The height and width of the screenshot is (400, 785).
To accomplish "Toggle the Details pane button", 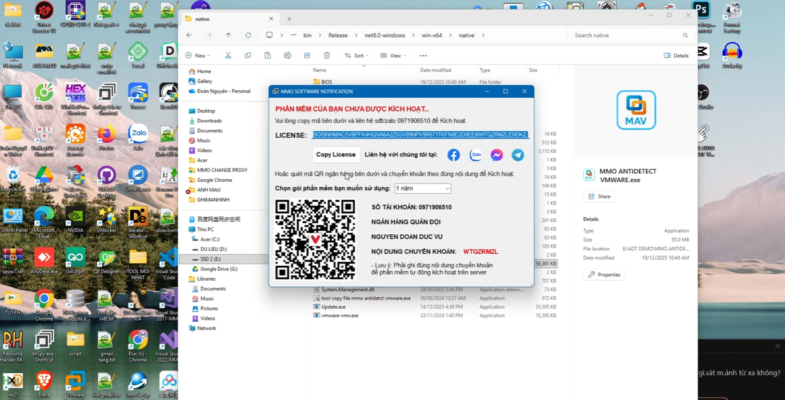I will coord(676,56).
